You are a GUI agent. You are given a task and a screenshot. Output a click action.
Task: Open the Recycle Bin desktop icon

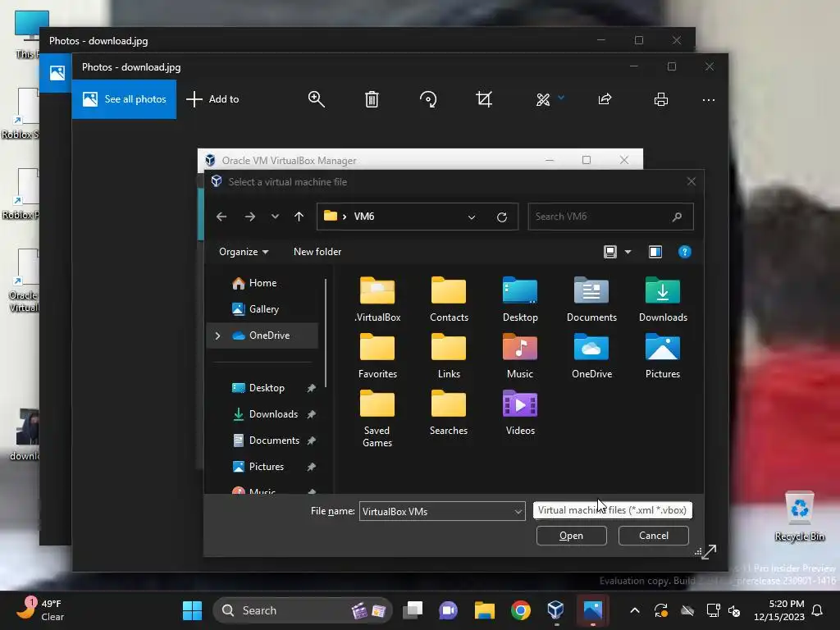799,517
